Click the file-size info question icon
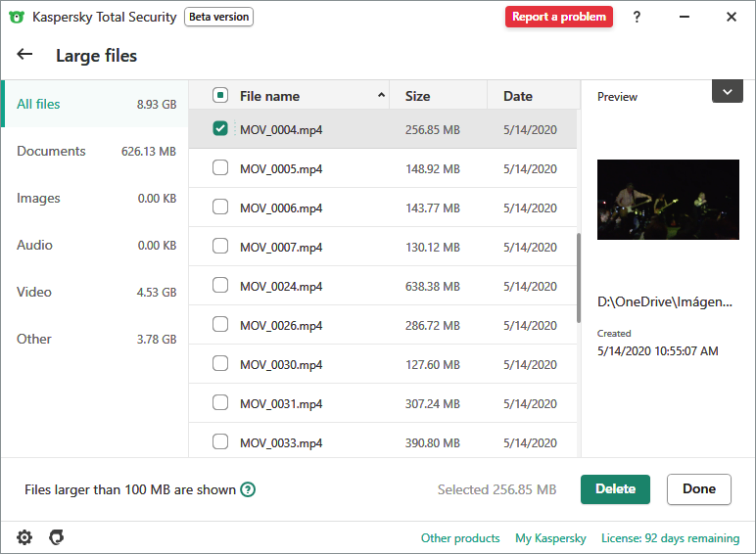The image size is (756, 554). [248, 489]
